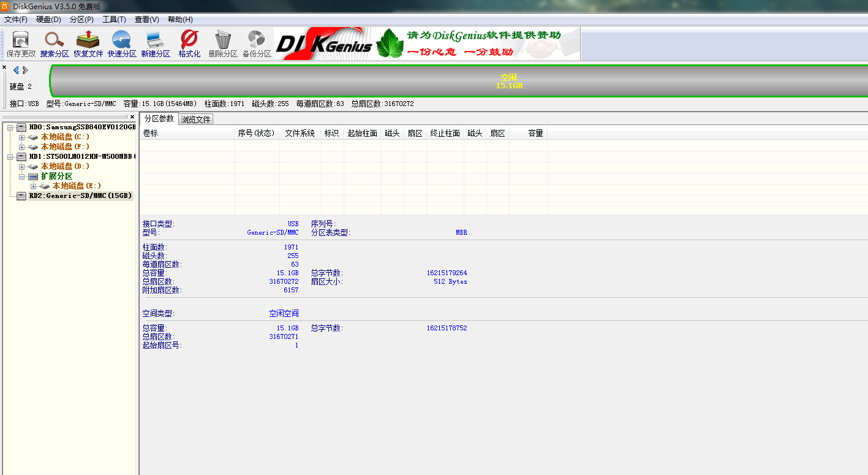Switch to the 浏览文件 tab
Image resolution: width=868 pixels, height=475 pixels.
pos(195,120)
